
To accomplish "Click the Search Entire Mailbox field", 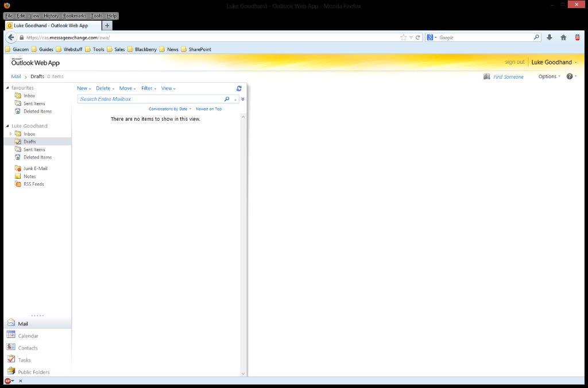I will click(x=149, y=99).
